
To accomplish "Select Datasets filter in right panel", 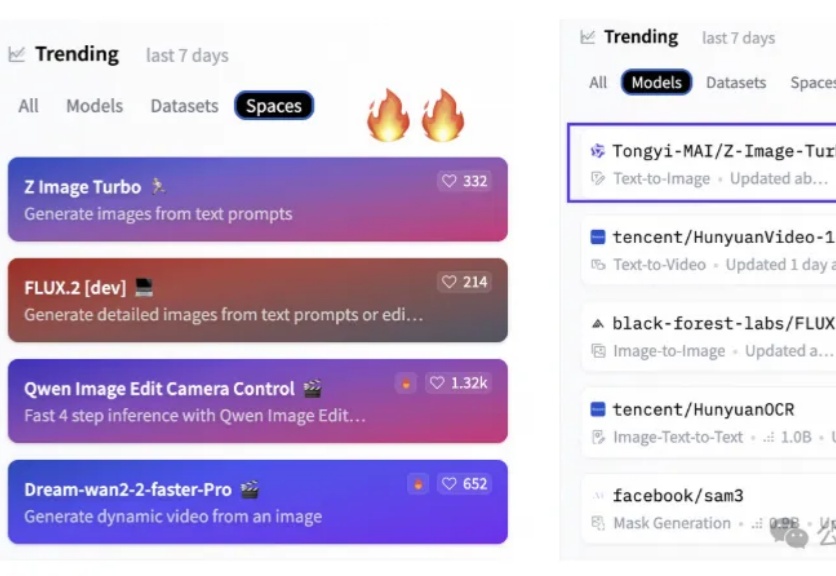I will pos(736,82).
